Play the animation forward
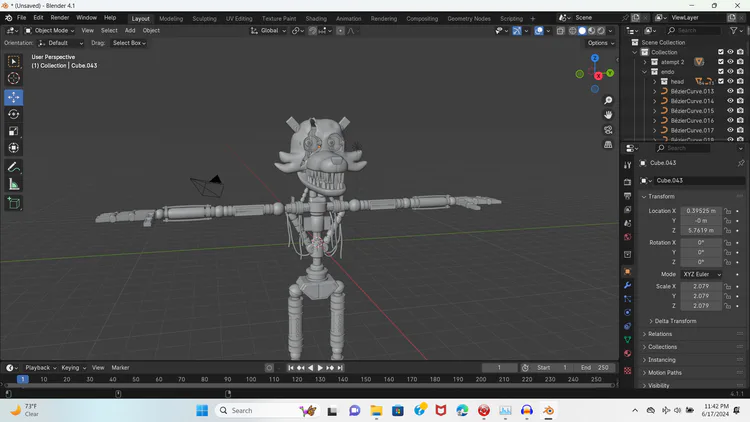The height and width of the screenshot is (422, 750). pyautogui.click(x=320, y=368)
